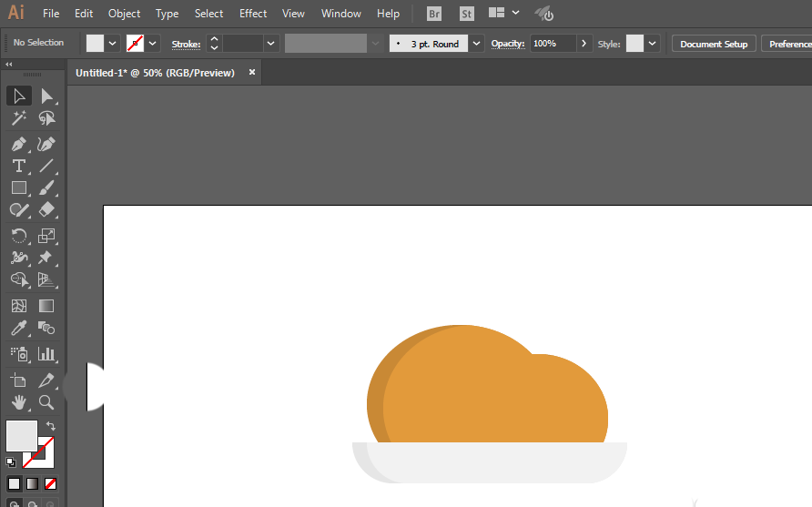The width and height of the screenshot is (812, 507).
Task: Click the Document Setup button
Action: 714,44
